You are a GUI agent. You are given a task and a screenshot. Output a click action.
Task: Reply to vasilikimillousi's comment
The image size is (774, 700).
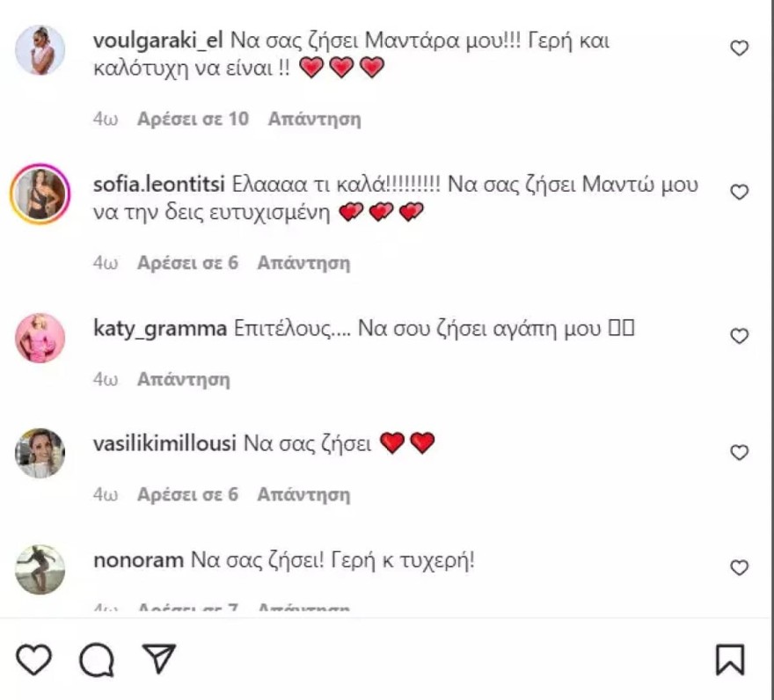point(303,495)
